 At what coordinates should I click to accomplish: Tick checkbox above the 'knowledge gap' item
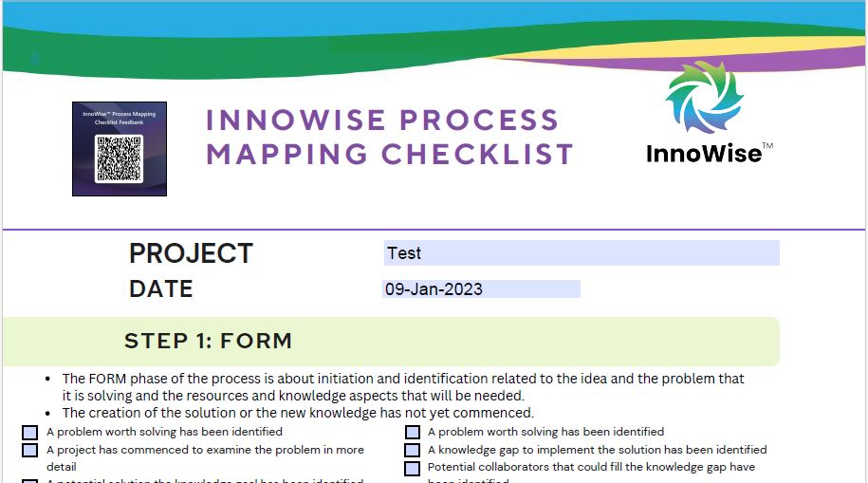412,432
